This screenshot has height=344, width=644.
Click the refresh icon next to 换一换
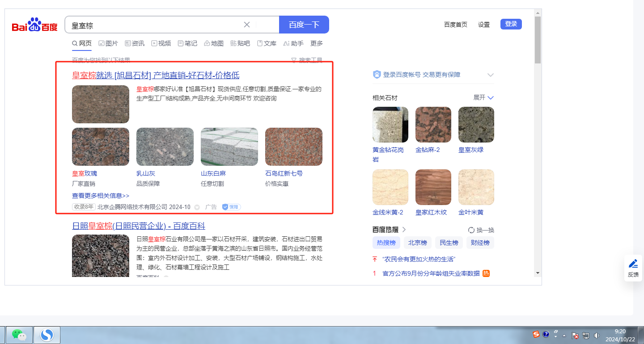tap(471, 230)
